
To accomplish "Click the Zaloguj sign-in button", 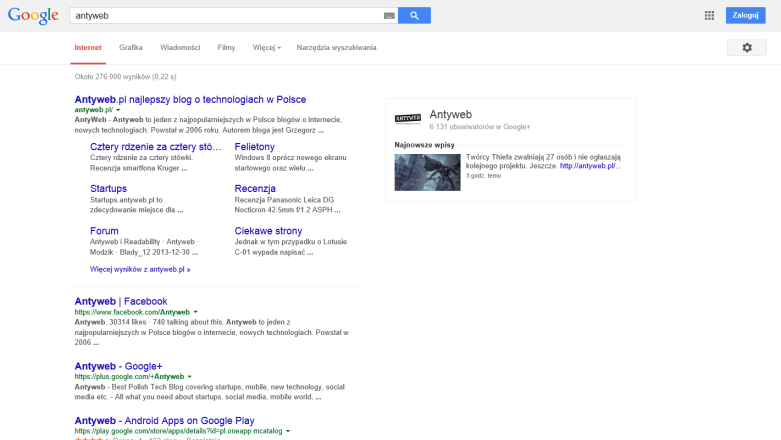I will 745,15.
